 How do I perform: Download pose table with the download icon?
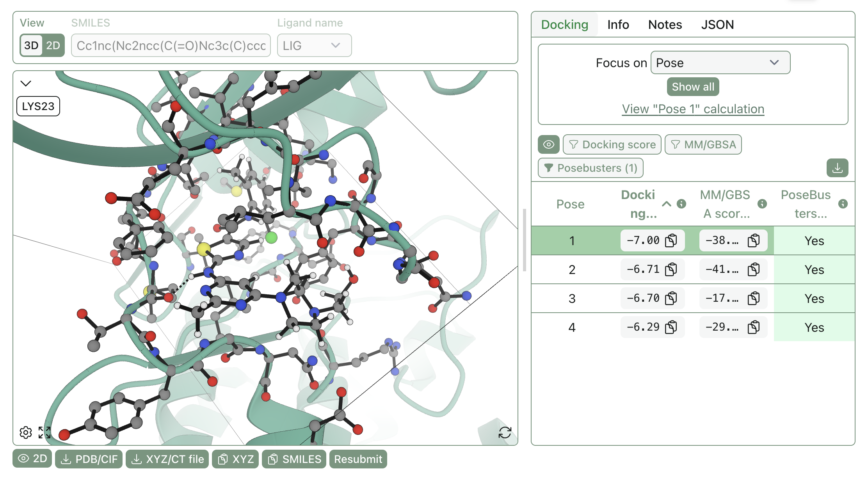837,168
